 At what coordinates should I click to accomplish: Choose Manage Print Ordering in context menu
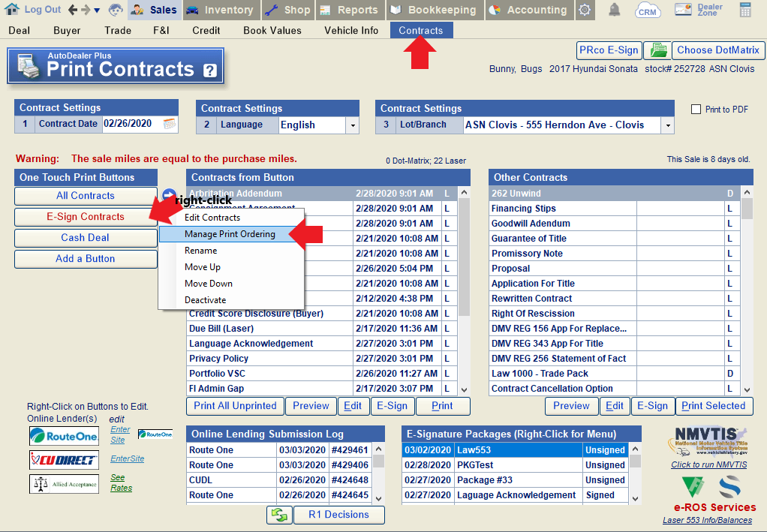[x=231, y=234]
